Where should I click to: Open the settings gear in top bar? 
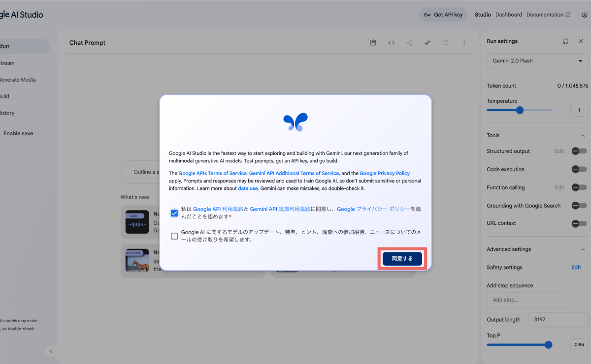pos(585,15)
